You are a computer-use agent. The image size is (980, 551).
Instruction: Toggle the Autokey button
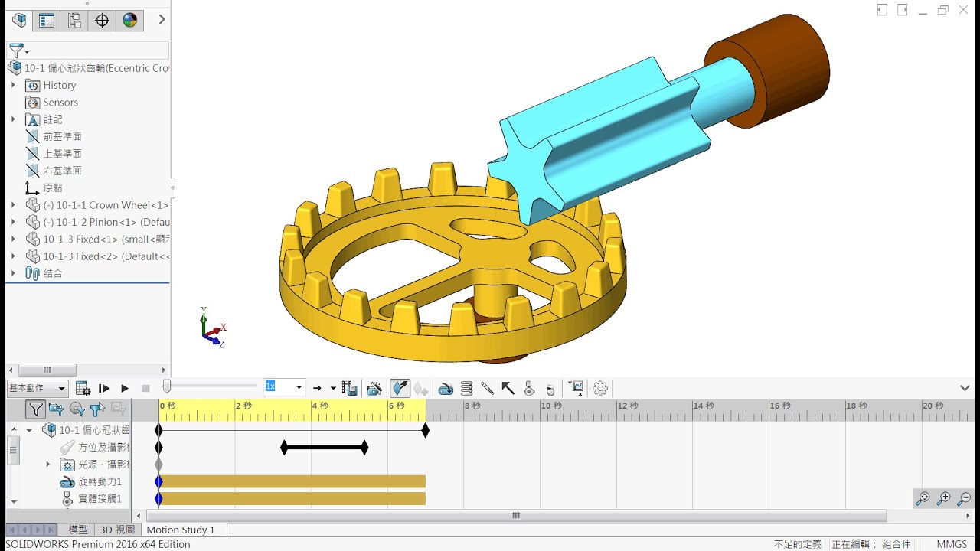coord(400,389)
